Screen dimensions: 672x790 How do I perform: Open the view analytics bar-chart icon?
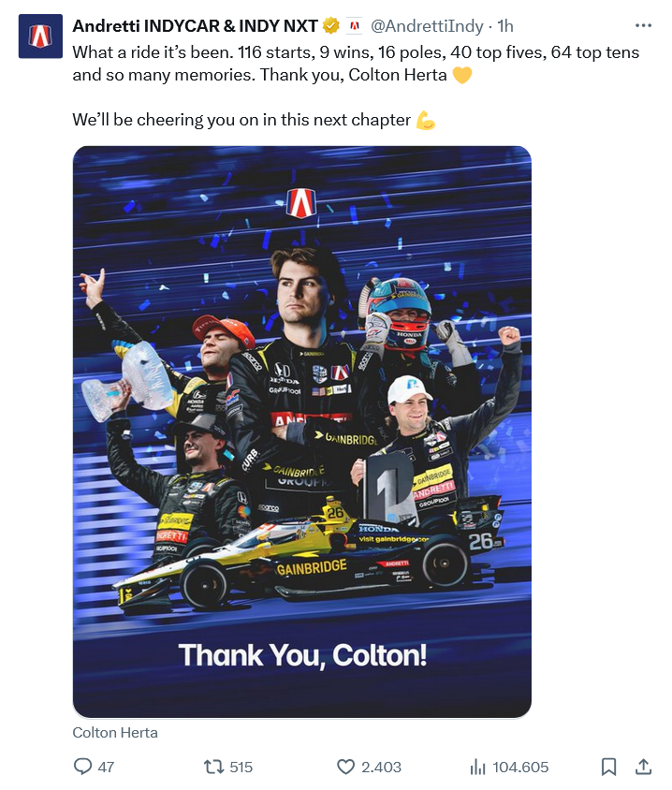[476, 767]
